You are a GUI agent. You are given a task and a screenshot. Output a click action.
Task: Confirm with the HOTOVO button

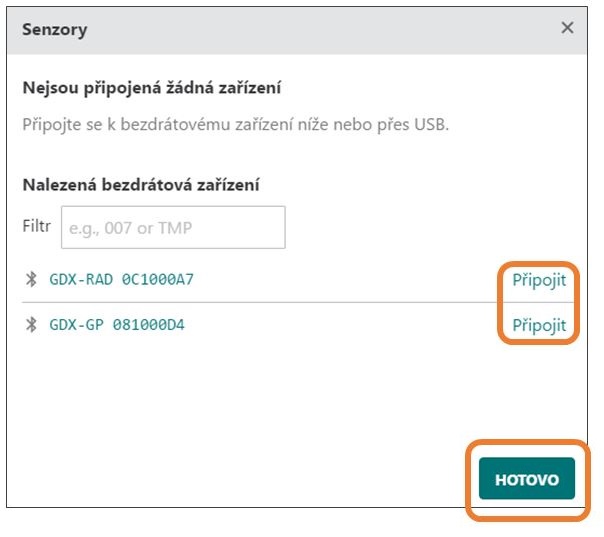click(x=527, y=478)
